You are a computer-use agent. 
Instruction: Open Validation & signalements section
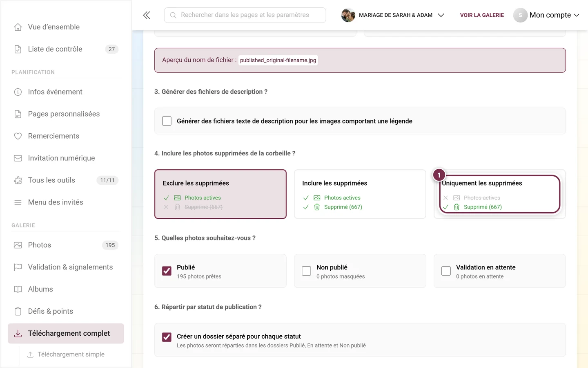pos(66,267)
